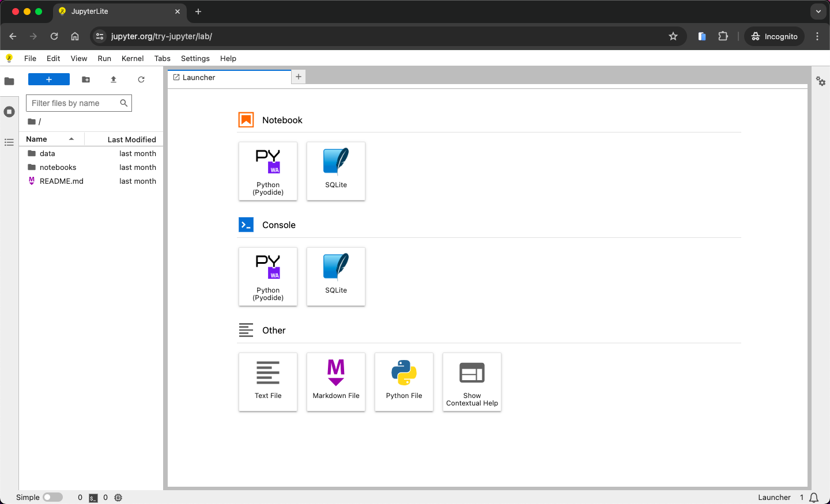Click the Jupyter logo in the menu bar
830x504 pixels.
(x=9, y=58)
